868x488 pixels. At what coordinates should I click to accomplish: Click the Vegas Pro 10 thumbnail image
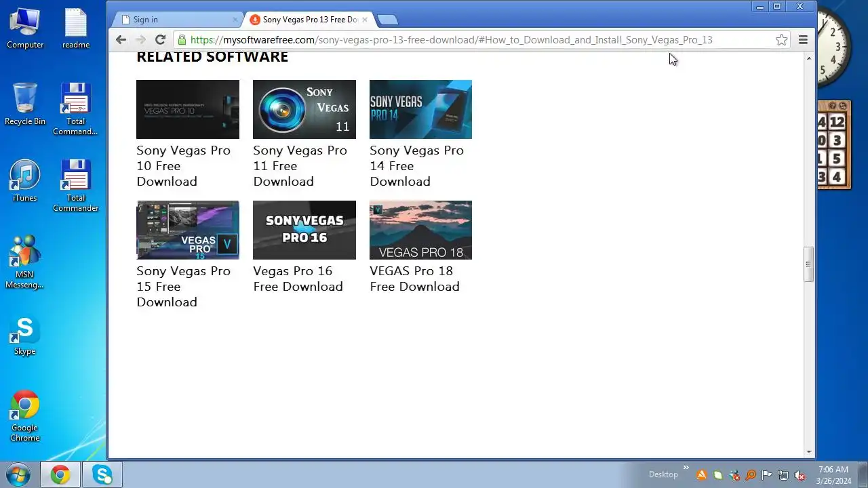188,109
